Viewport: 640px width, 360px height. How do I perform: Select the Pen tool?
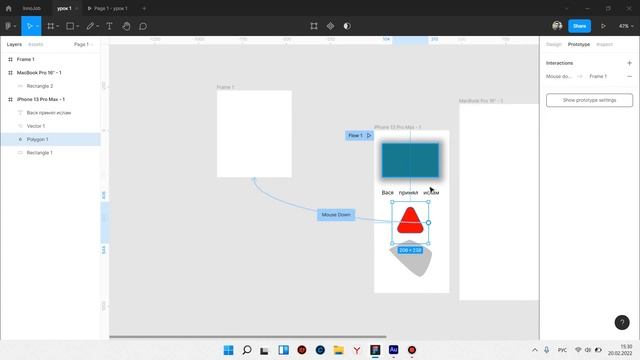(x=90, y=26)
